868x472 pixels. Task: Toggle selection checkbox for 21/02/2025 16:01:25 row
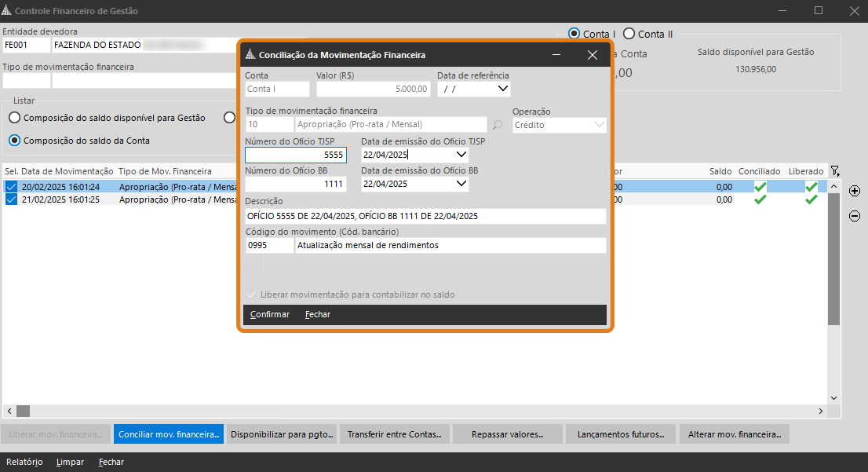click(x=11, y=199)
